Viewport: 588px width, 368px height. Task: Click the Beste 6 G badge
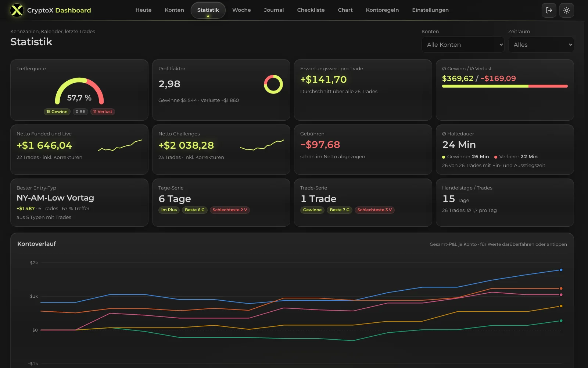pos(195,210)
